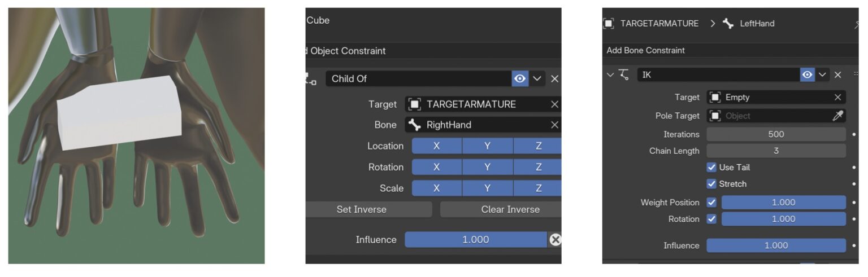
Task: Disable the Weight Position checkbox
Action: (711, 202)
